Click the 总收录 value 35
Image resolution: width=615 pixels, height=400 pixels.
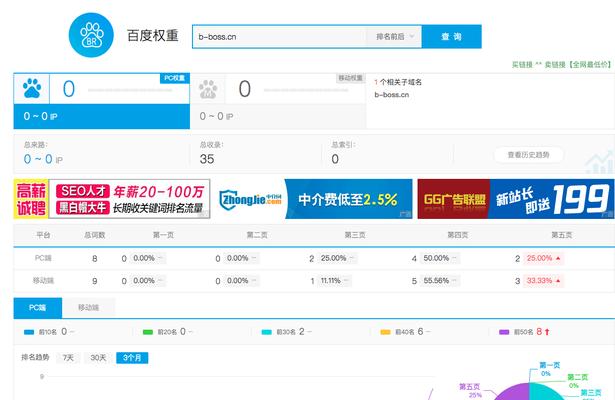[207, 159]
